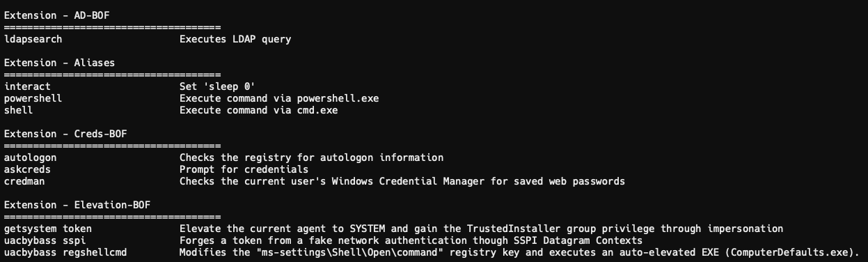Click the ldapsearch command name

(x=33, y=39)
